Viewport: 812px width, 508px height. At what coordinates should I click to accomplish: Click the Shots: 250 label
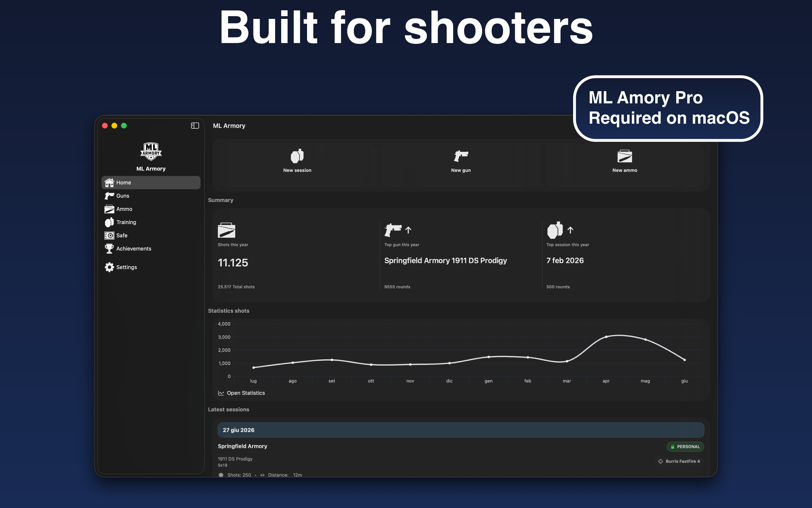point(239,475)
